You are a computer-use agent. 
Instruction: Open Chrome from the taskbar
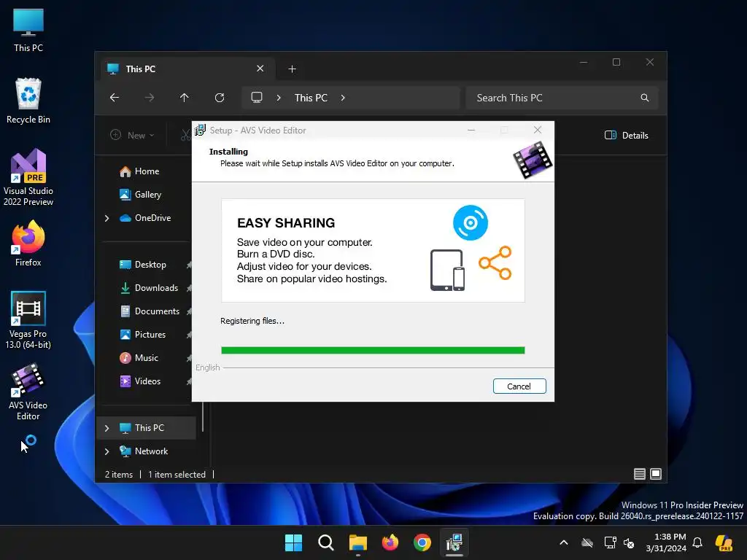click(422, 542)
